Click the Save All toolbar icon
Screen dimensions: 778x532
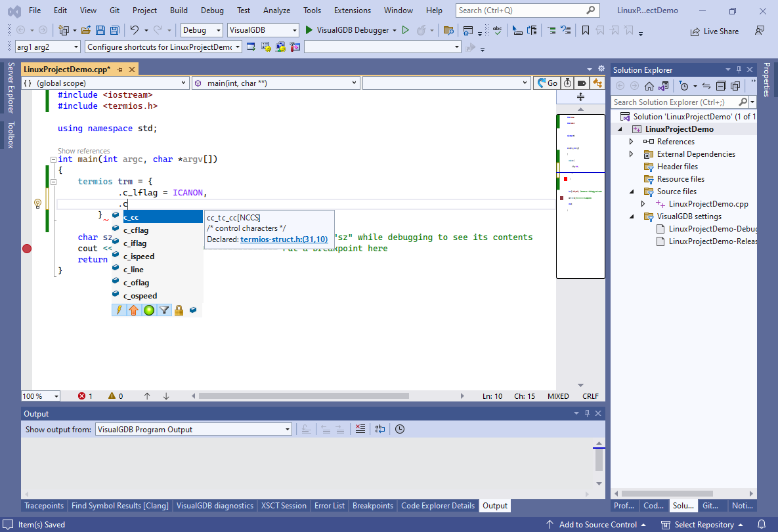click(x=115, y=30)
